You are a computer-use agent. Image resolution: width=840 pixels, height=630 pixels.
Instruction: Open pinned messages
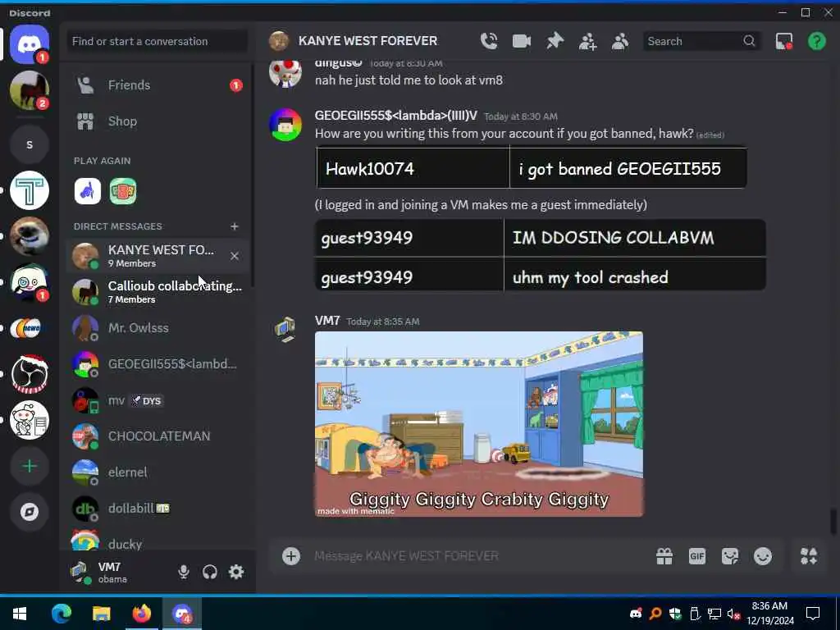pos(555,41)
